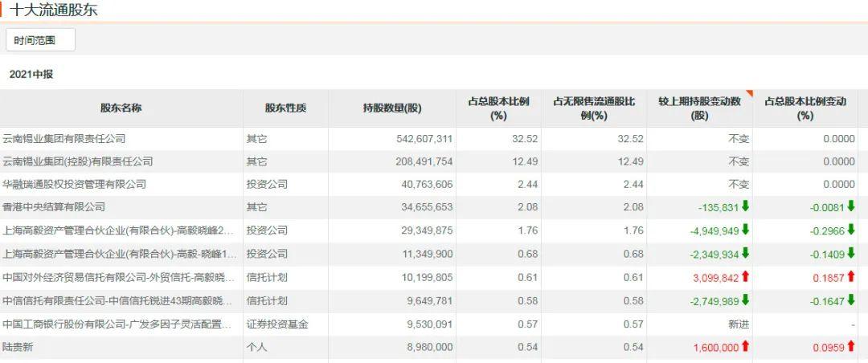Click green down arrow next to -0.1647
Image resolution: width=868 pixels, height=363 pixels.
(x=851, y=300)
